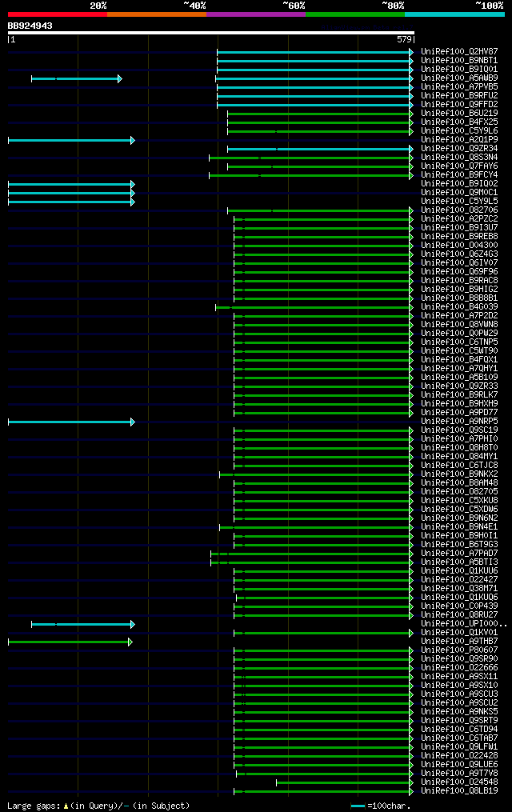512x812 pixels.
Task: Click the white BB924943 query sequence bar
Action: click(x=210, y=33)
